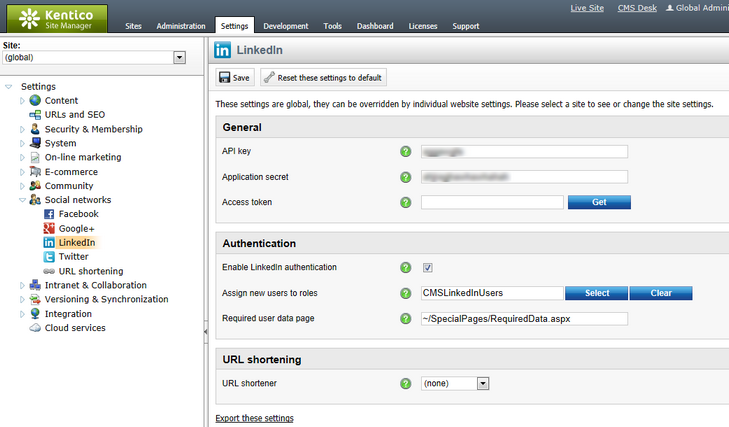Viewport: 729px width, 427px height.
Task: Click the On-line marketing chart icon
Action: 35,157
